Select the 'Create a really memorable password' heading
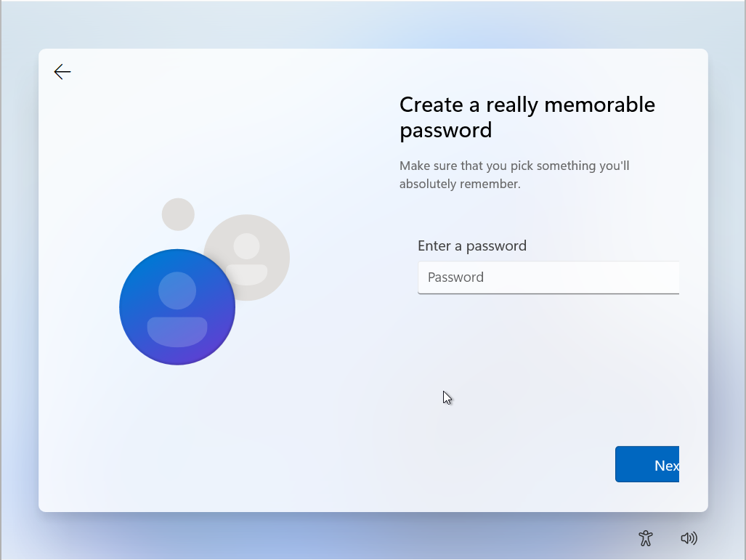The width and height of the screenshot is (746, 560). coord(527,117)
